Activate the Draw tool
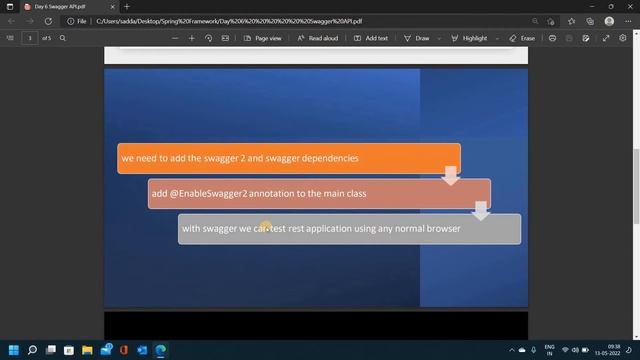The image size is (640, 360). point(417,38)
